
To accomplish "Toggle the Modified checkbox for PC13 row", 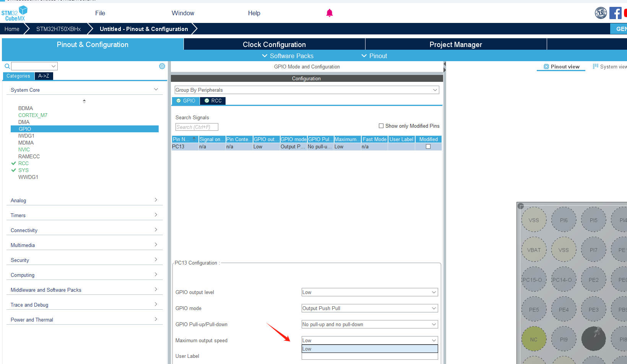I will (428, 146).
